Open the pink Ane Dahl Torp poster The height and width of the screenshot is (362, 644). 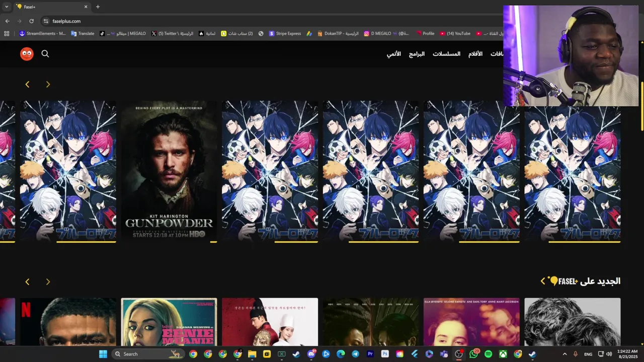471,322
